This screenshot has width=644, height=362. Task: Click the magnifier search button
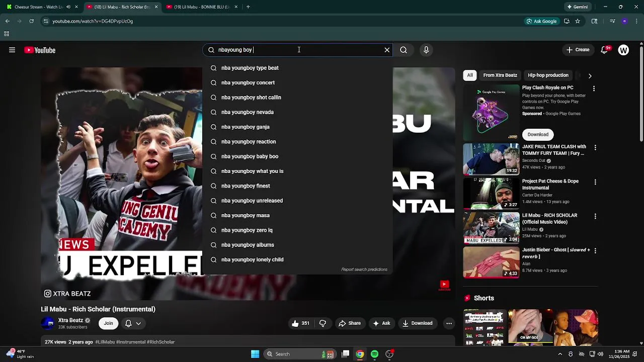[x=404, y=50]
